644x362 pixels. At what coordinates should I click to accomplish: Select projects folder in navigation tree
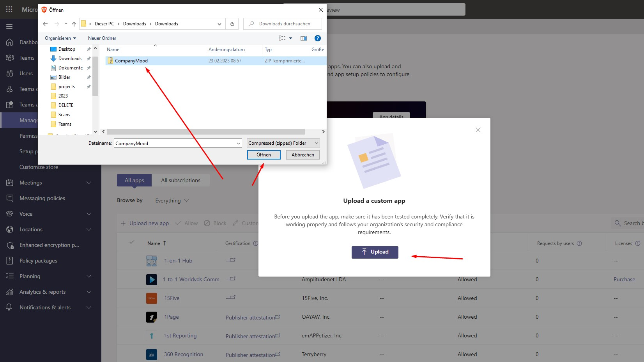coord(66,87)
